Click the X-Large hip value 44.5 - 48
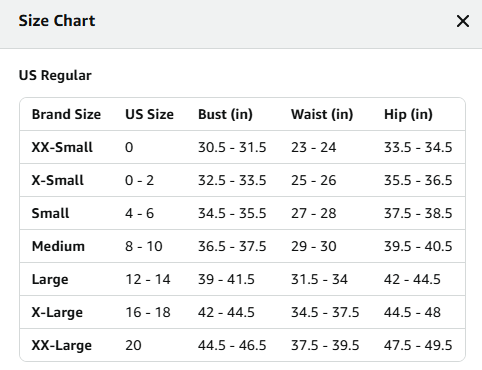482x370 pixels. point(412,312)
